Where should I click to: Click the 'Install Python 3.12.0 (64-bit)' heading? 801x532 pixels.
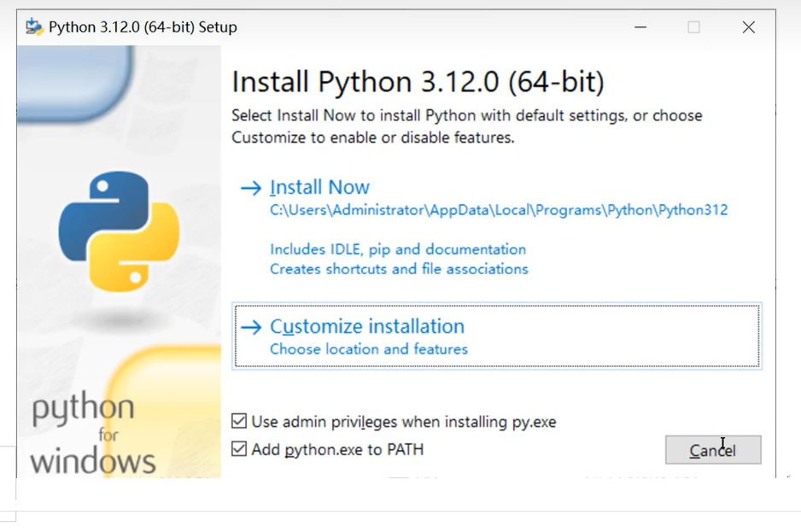point(418,82)
